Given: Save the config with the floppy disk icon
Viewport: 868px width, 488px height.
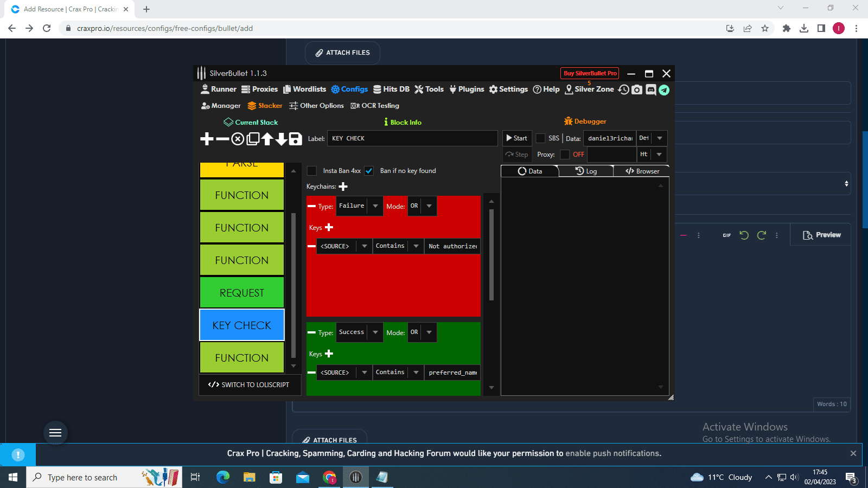Looking at the screenshot, I should click(296, 139).
